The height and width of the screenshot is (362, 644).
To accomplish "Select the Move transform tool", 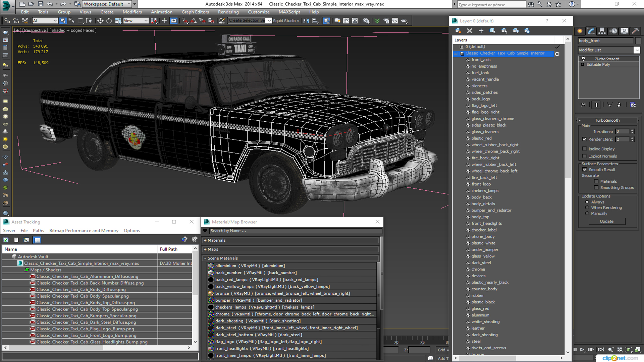I will point(100,21).
